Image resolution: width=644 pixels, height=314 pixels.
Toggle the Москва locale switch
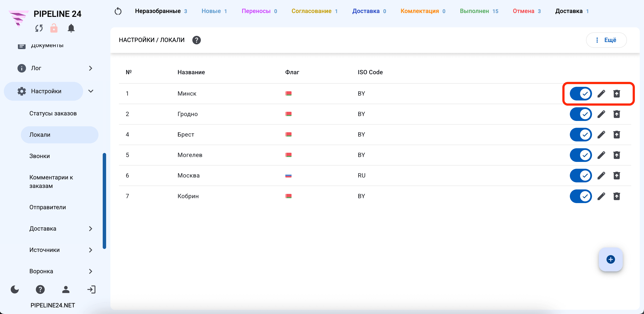point(580,176)
